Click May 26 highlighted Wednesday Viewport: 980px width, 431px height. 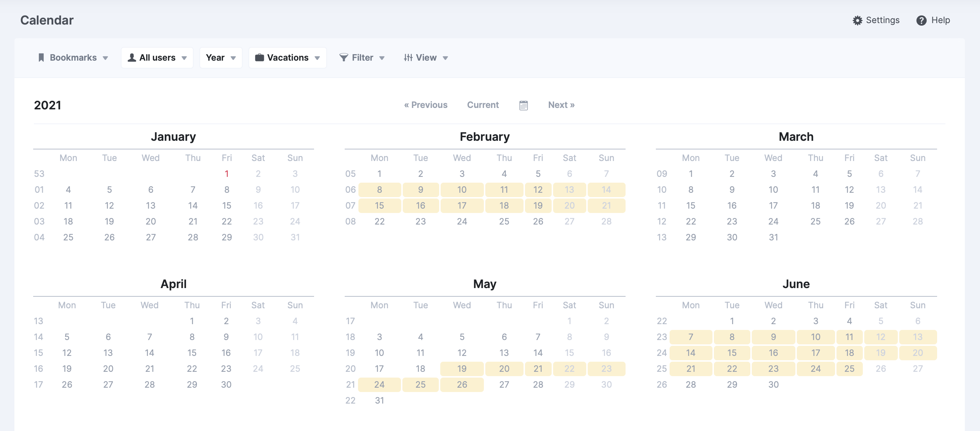462,384
